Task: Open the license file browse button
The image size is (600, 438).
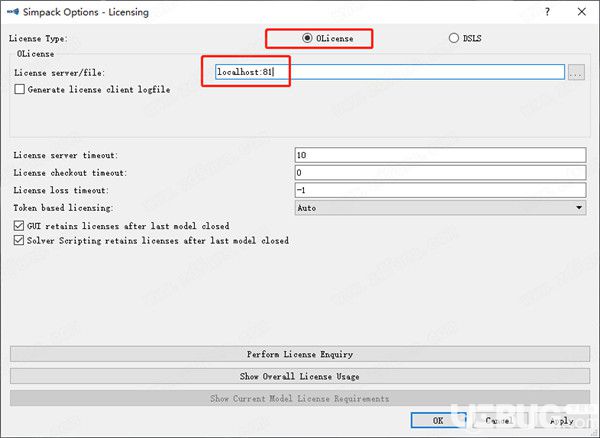Action: (576, 72)
